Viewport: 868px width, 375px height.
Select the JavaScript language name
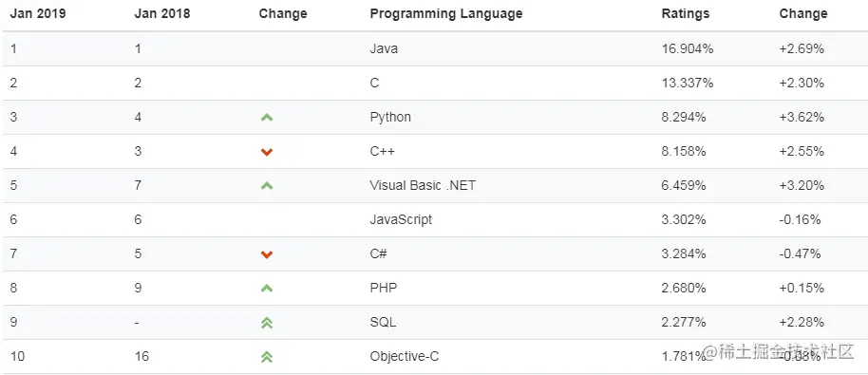(x=401, y=219)
